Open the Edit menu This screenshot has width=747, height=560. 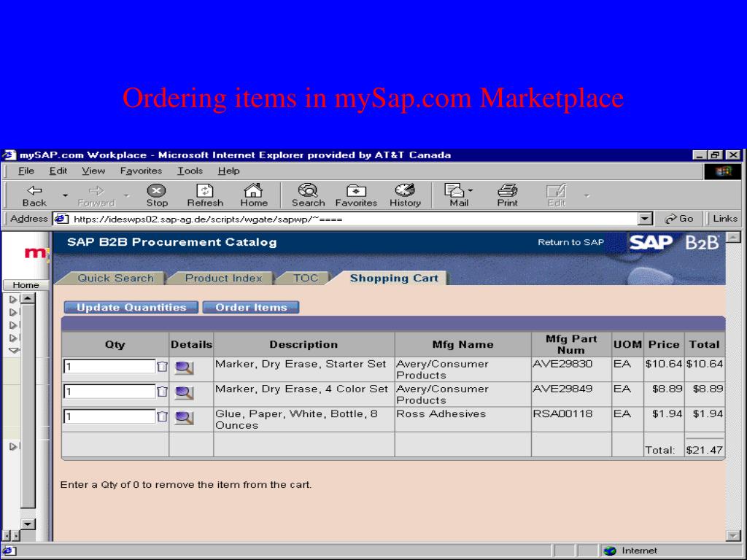pyautogui.click(x=58, y=171)
